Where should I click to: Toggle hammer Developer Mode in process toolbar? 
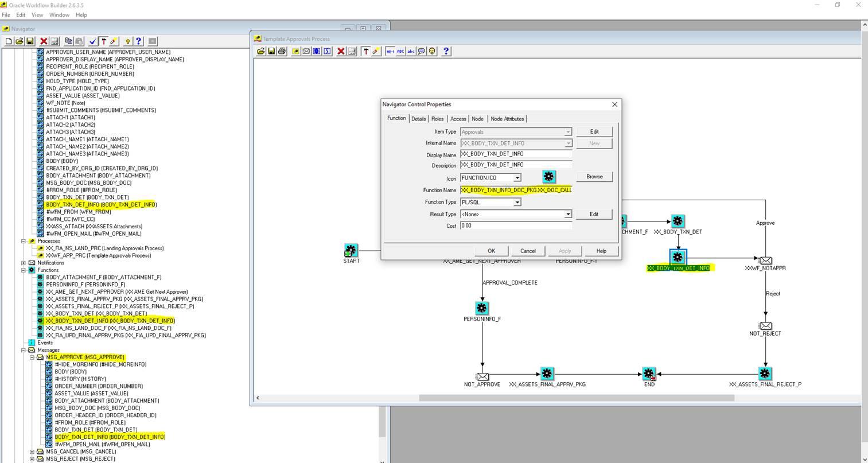pyautogui.click(x=365, y=51)
